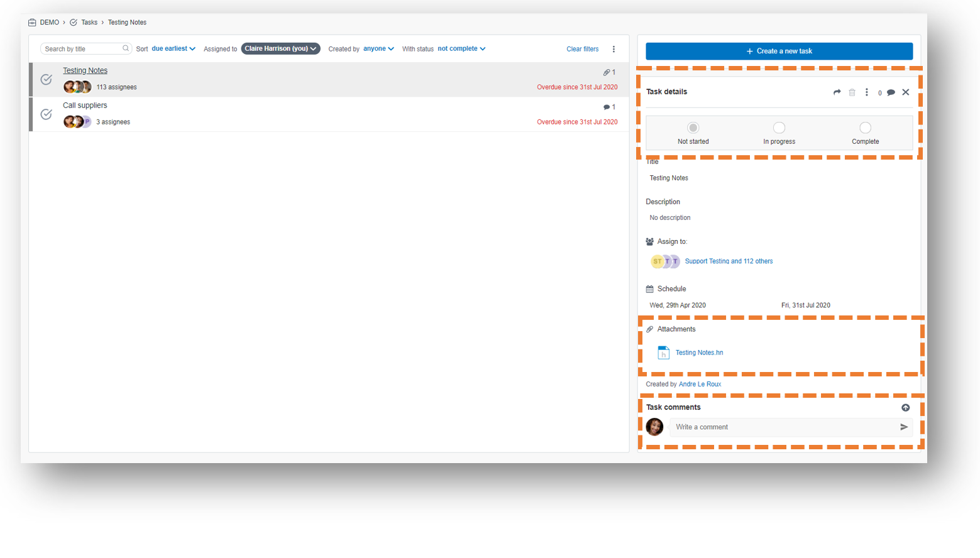Select the Not started status
This screenshot has height=558, width=980.
tap(693, 128)
